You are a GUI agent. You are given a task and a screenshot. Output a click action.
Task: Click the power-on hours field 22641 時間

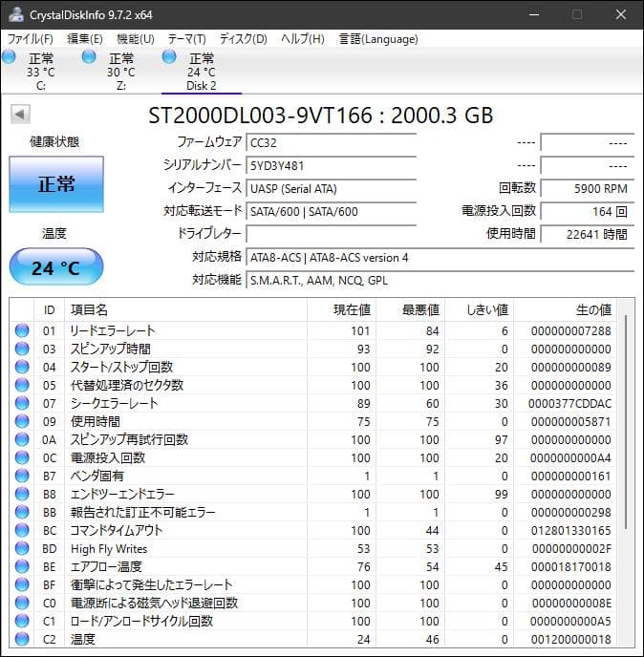click(x=588, y=234)
